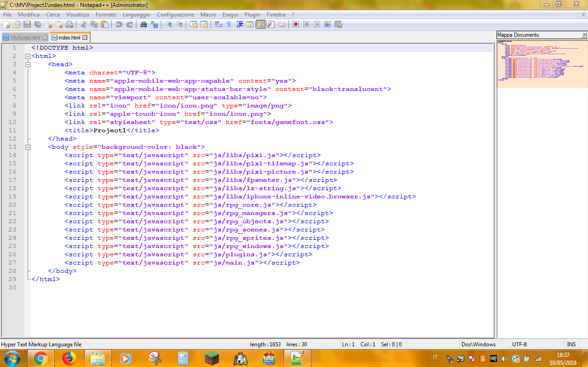Start macro recording with red dot
Viewport: 588px width, 367px height.
(296, 24)
